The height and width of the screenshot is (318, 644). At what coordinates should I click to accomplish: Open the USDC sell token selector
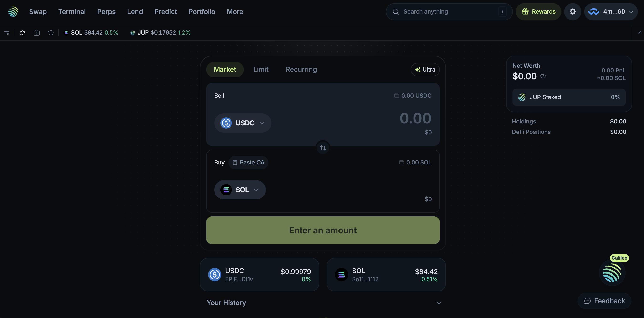point(242,123)
